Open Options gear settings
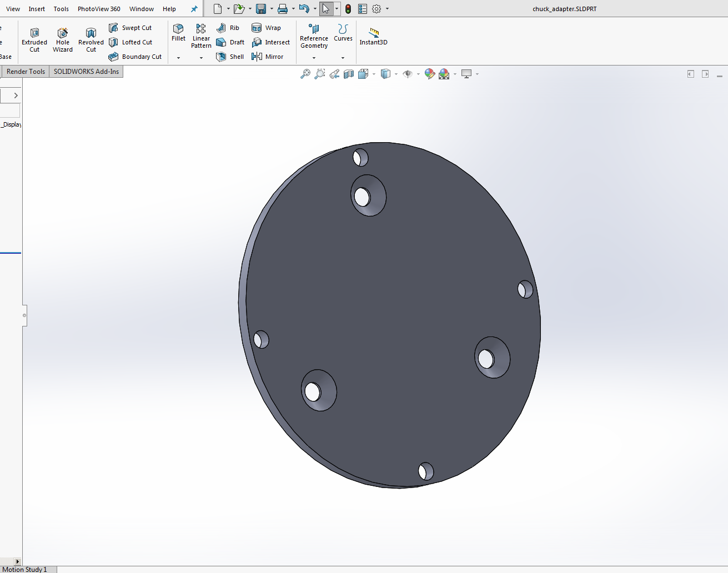728x573 pixels. tap(376, 9)
